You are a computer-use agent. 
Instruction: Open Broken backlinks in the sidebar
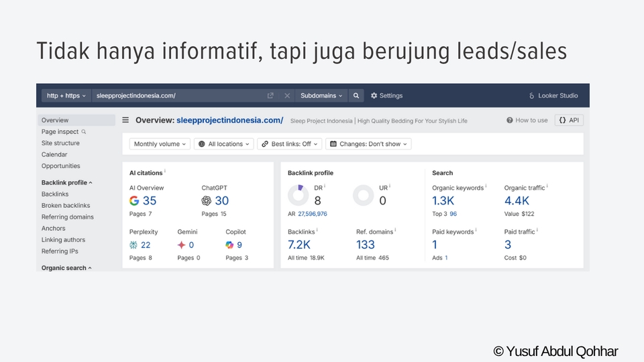66,206
